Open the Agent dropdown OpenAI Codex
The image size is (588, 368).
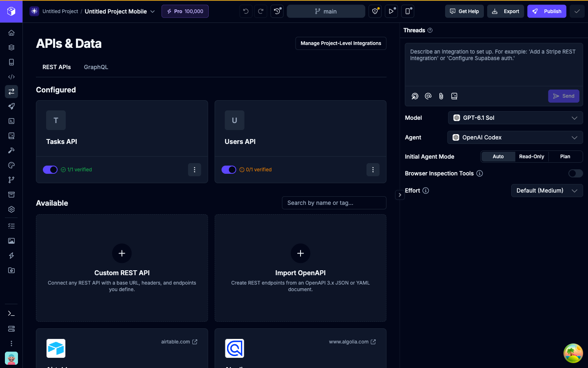tap(515, 137)
